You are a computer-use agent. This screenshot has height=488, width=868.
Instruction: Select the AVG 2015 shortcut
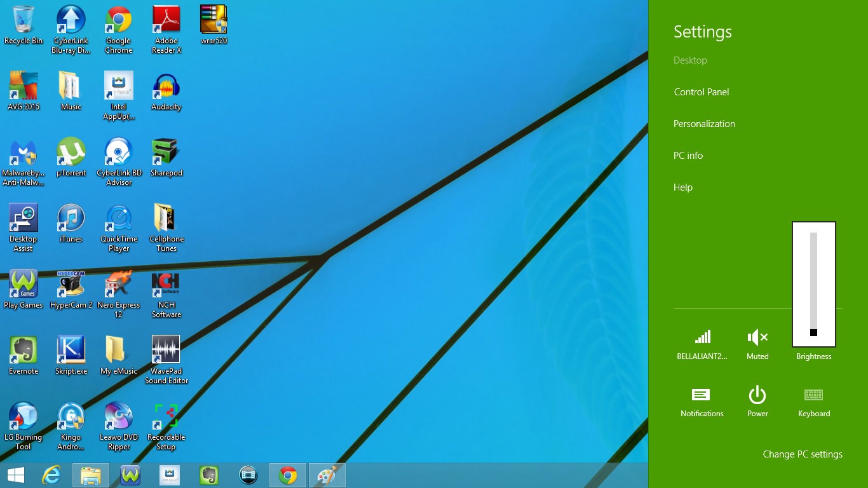pyautogui.click(x=24, y=91)
